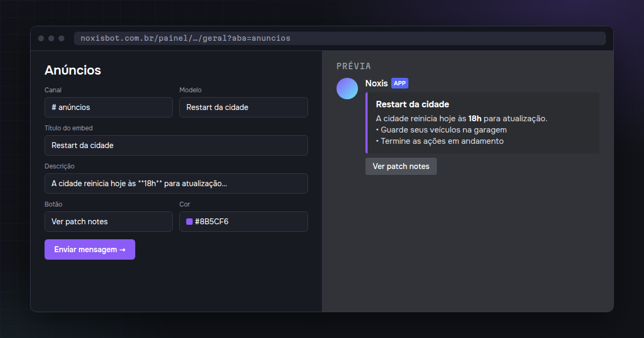Viewport: 644px width, 338px height.
Task: Click the Ver patch notes preview button
Action: [401, 166]
